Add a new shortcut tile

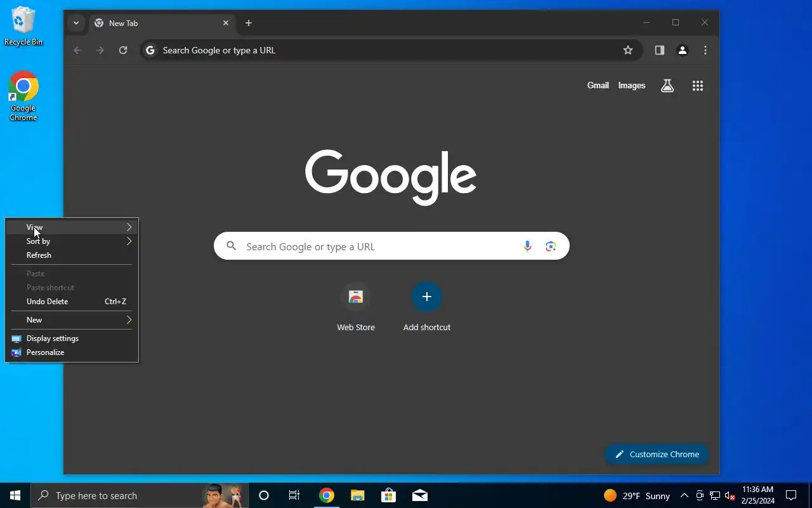pos(427,308)
